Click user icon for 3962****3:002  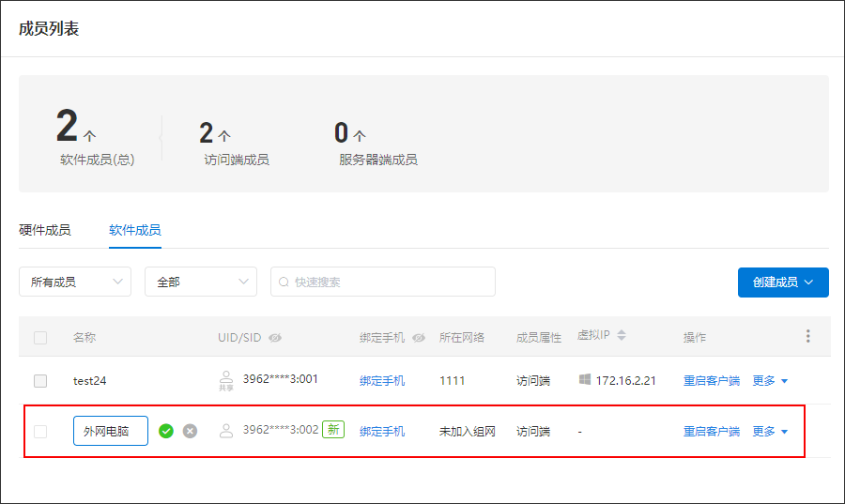tap(226, 431)
